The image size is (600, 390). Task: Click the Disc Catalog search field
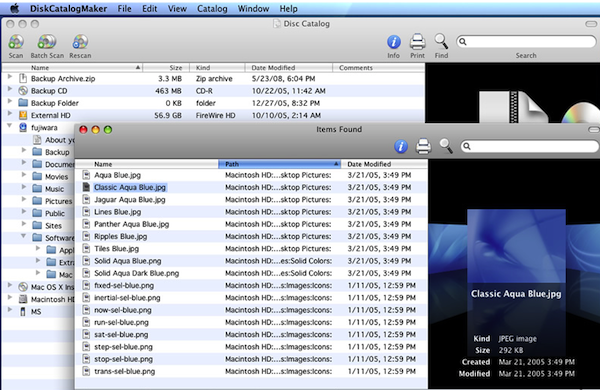coord(526,41)
